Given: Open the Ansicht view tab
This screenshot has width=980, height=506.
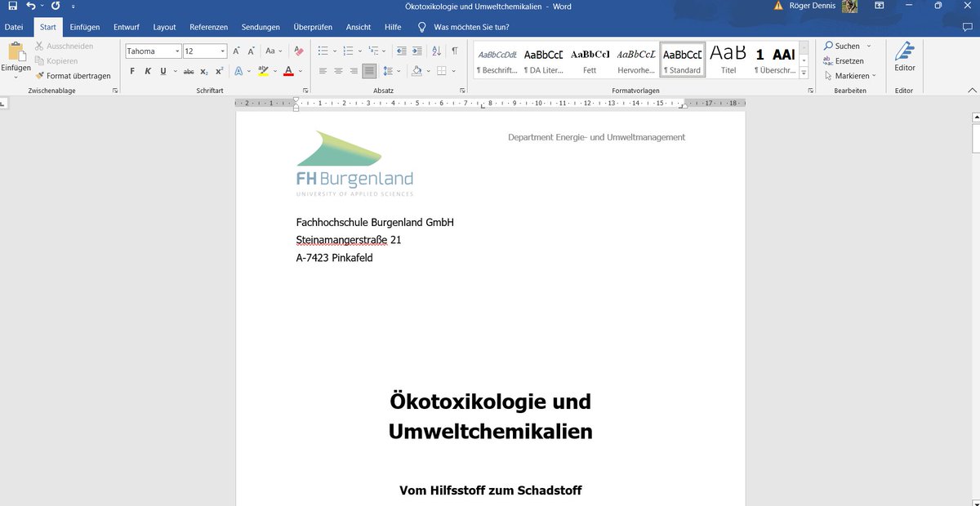Looking at the screenshot, I should (x=359, y=27).
